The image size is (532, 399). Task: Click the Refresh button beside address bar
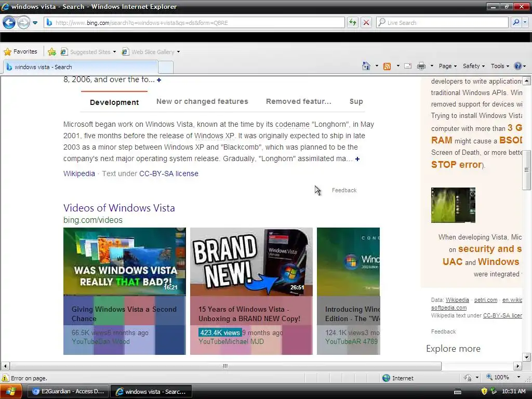coord(353,23)
